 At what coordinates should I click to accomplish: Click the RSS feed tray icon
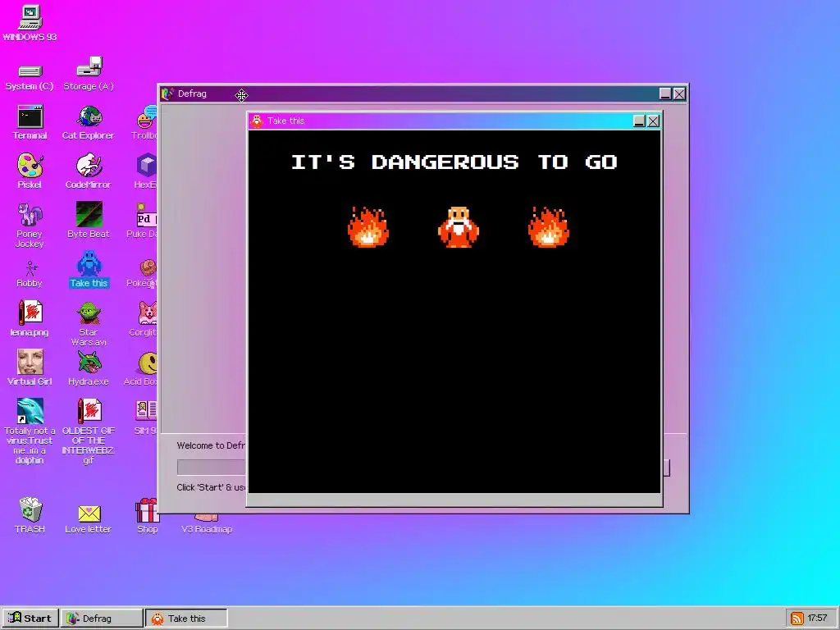click(797, 619)
